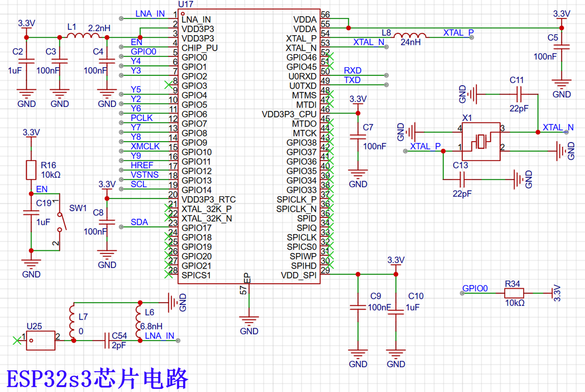Click the CHIP_PU pin name

[x=200, y=48]
